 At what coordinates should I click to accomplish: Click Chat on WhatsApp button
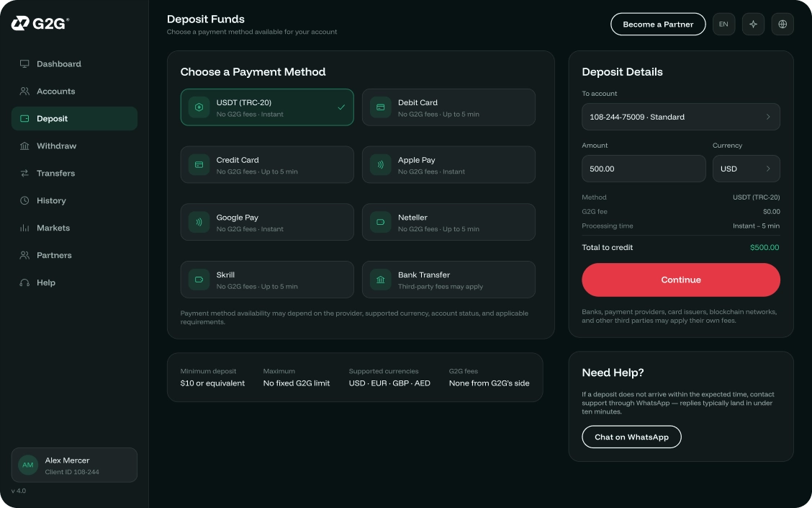coord(631,437)
